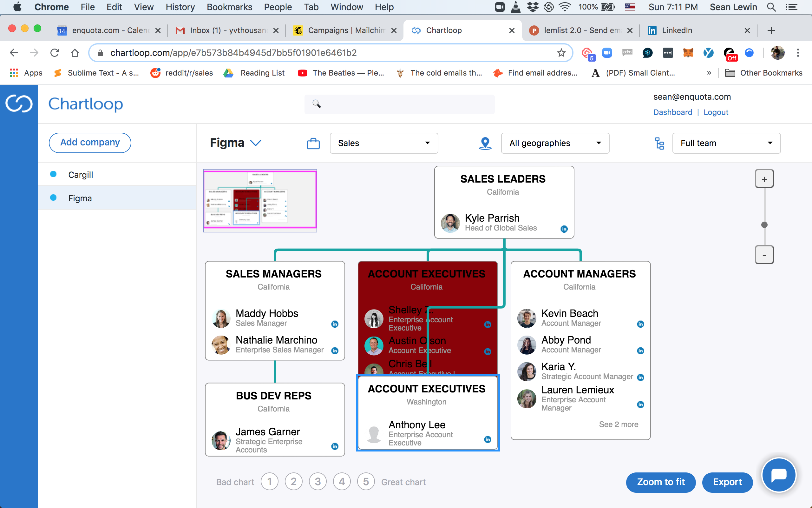Viewport: 812px width, 508px height.
Task: Close the Chartloop tab
Action: [512, 30]
